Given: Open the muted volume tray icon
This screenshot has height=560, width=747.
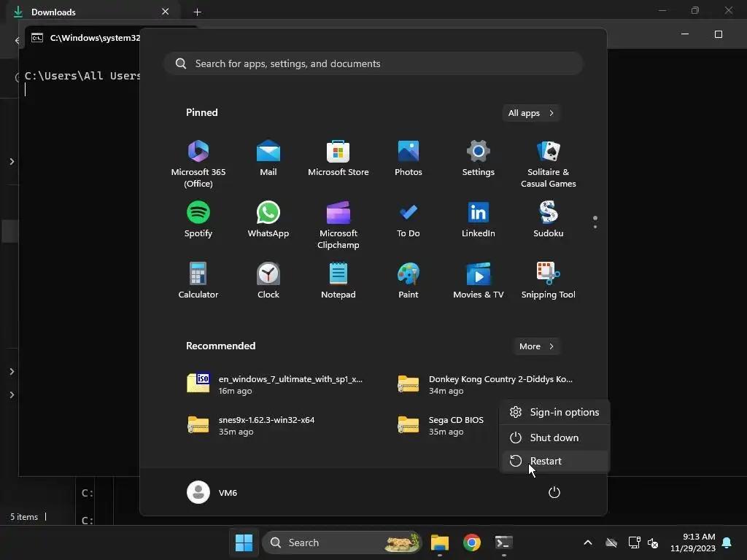Looking at the screenshot, I should [653, 542].
